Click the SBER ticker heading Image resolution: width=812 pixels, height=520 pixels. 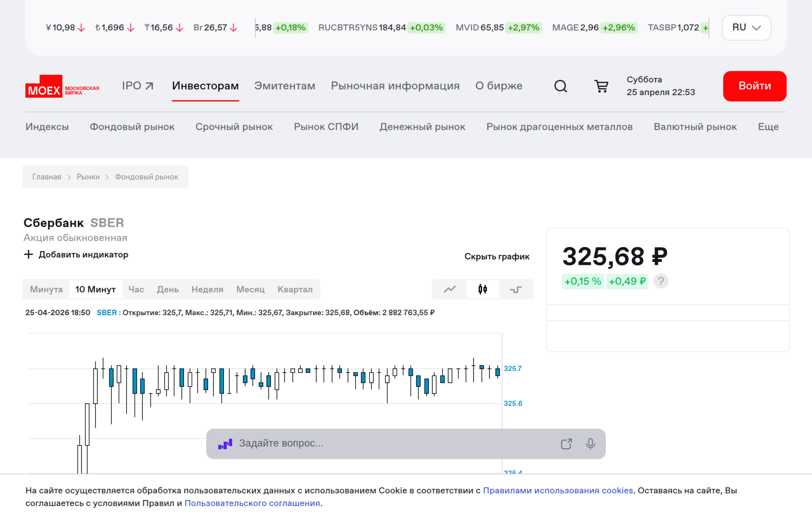(x=107, y=223)
